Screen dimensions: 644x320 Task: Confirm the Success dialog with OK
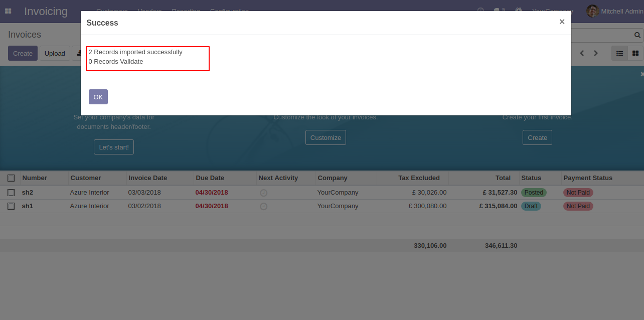tap(98, 97)
